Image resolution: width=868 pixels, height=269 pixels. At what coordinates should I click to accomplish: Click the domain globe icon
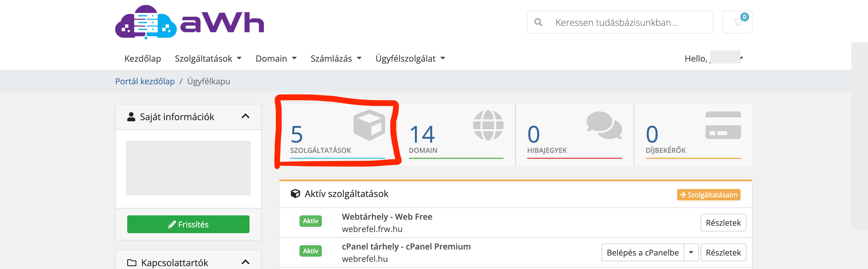point(488,125)
